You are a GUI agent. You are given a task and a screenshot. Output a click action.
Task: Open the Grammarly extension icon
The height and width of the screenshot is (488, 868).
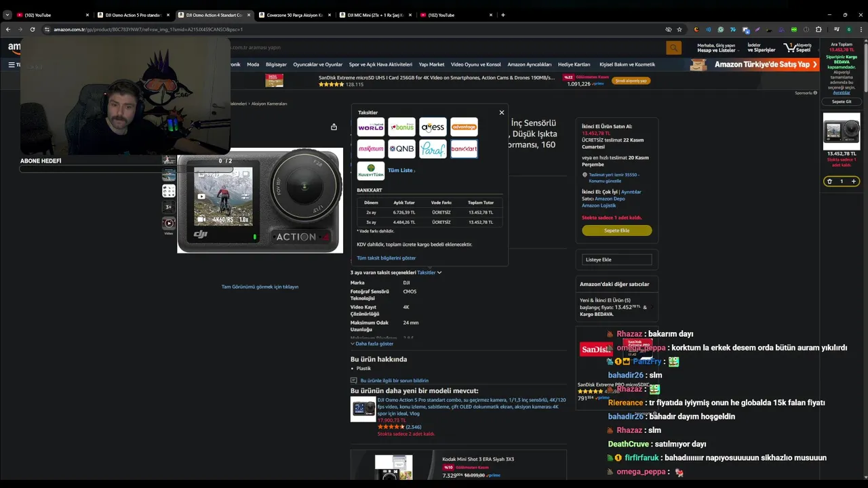pyautogui.click(x=721, y=29)
